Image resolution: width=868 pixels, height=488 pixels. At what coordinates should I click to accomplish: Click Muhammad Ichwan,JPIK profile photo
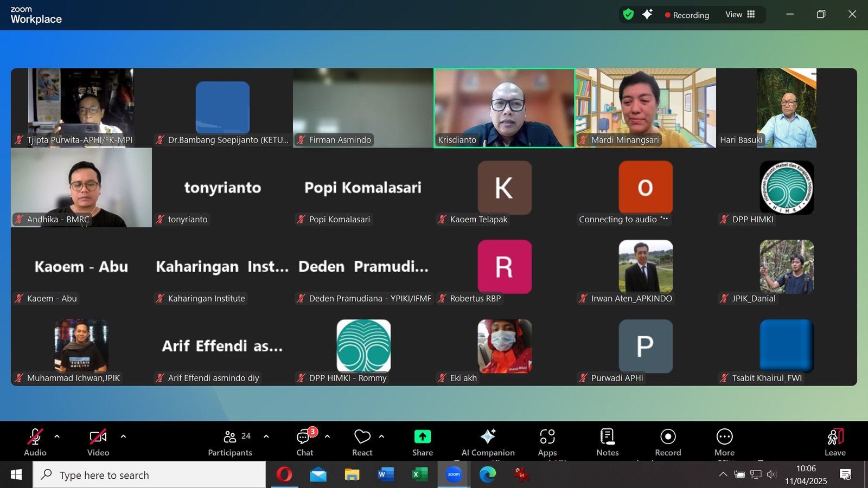coord(81,346)
